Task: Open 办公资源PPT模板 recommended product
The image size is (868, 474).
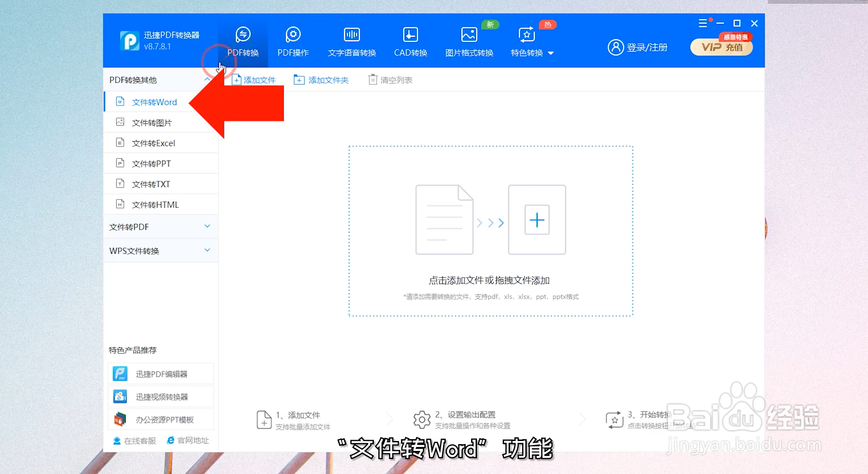Action: (161, 420)
